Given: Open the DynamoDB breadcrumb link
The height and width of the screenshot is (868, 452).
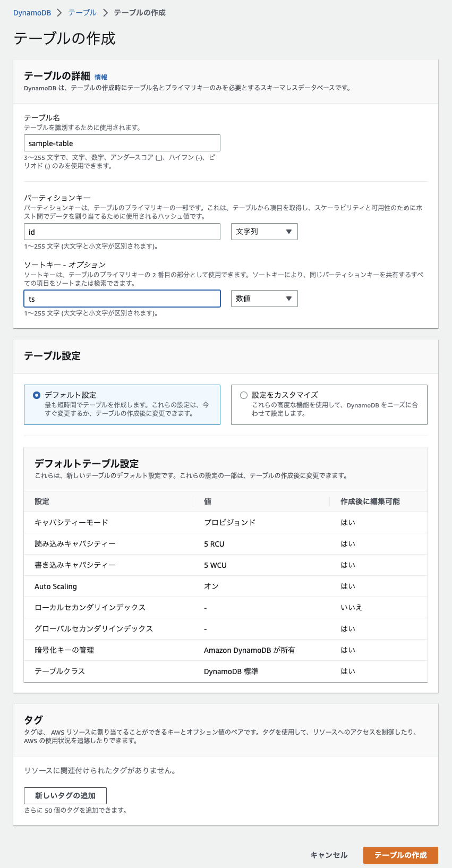Looking at the screenshot, I should 32,13.
